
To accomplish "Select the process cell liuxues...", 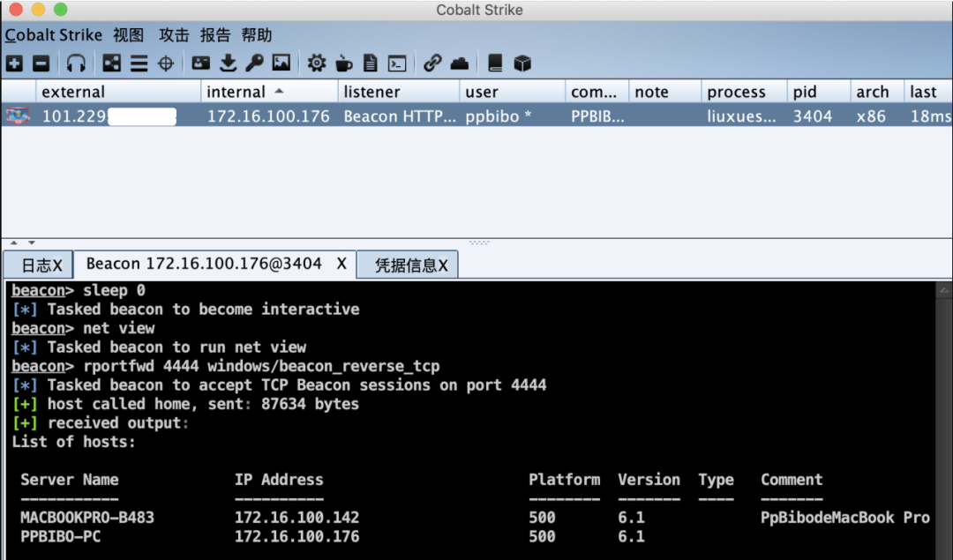I will [x=744, y=116].
